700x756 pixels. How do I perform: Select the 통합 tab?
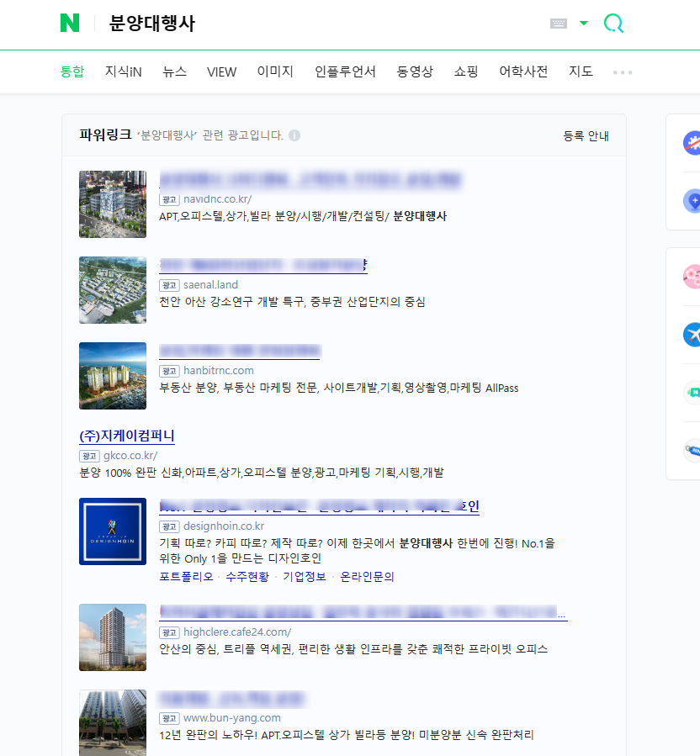72,71
